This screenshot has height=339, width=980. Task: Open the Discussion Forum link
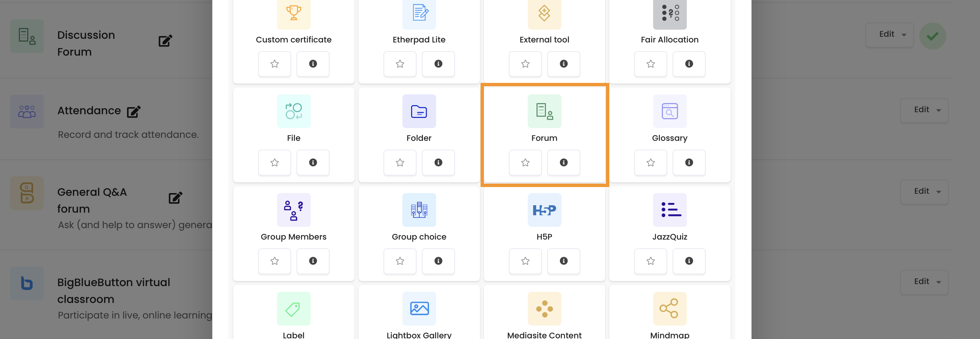point(86,43)
